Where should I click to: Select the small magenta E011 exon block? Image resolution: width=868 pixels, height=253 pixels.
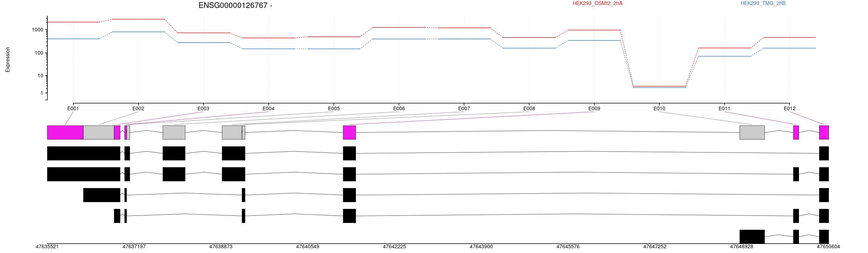pyautogui.click(x=796, y=132)
